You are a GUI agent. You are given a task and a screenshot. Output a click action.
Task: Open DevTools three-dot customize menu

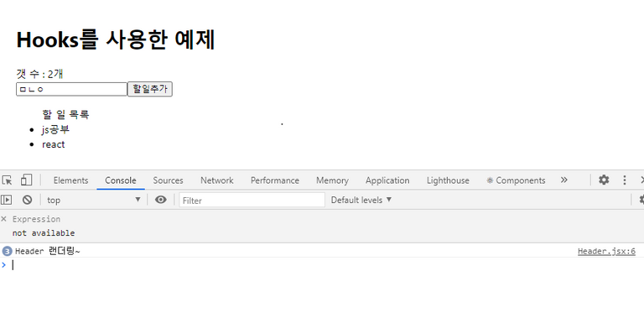point(624,180)
